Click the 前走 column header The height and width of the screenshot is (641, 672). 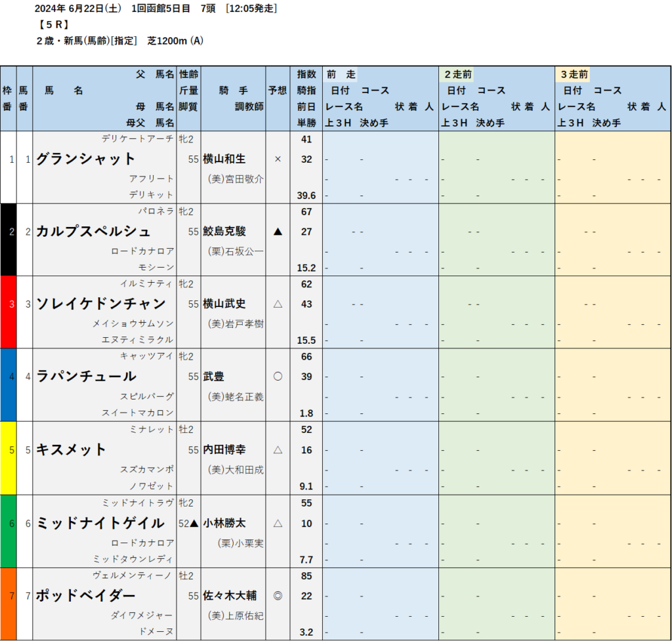click(x=341, y=74)
